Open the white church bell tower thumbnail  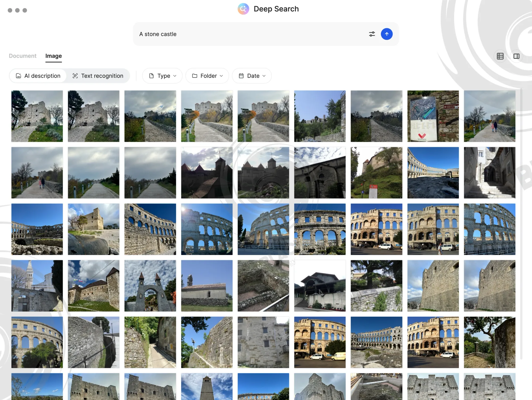(x=37, y=286)
